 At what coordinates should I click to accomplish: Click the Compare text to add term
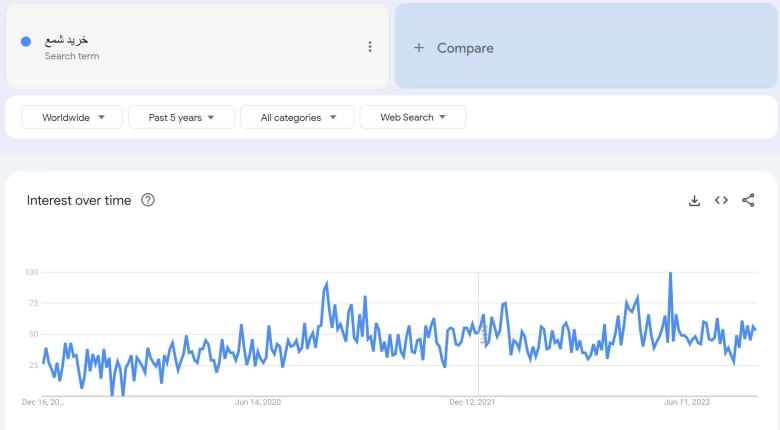pyautogui.click(x=465, y=48)
